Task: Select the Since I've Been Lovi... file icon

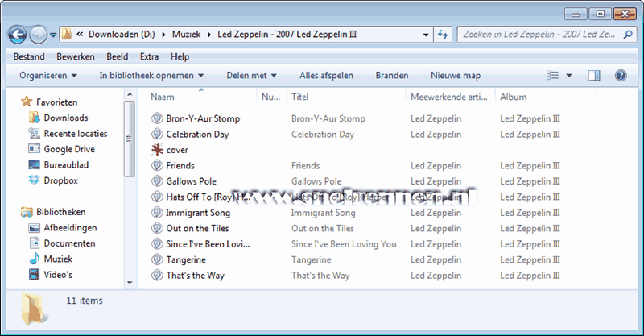Action: [157, 244]
